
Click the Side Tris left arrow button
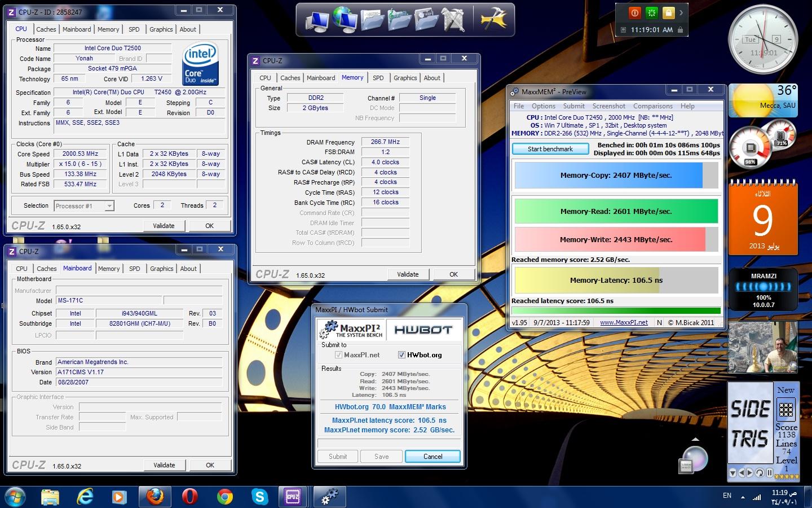click(x=742, y=472)
